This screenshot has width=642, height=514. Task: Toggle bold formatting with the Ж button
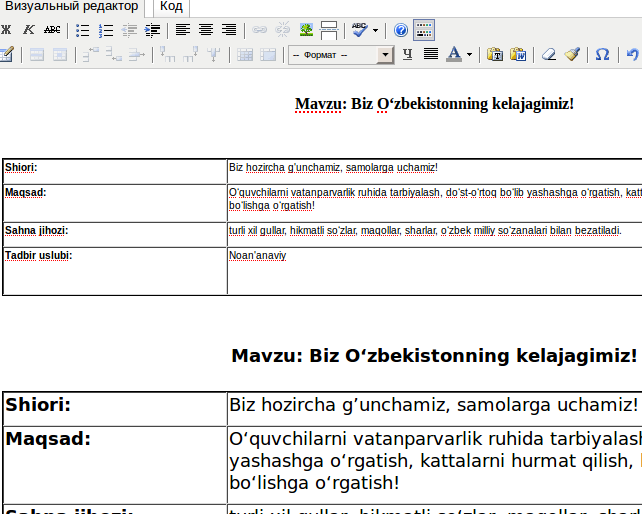pyautogui.click(x=6, y=30)
